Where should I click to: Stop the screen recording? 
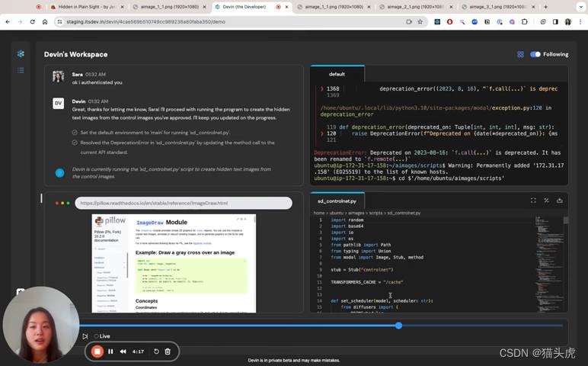pos(97,352)
